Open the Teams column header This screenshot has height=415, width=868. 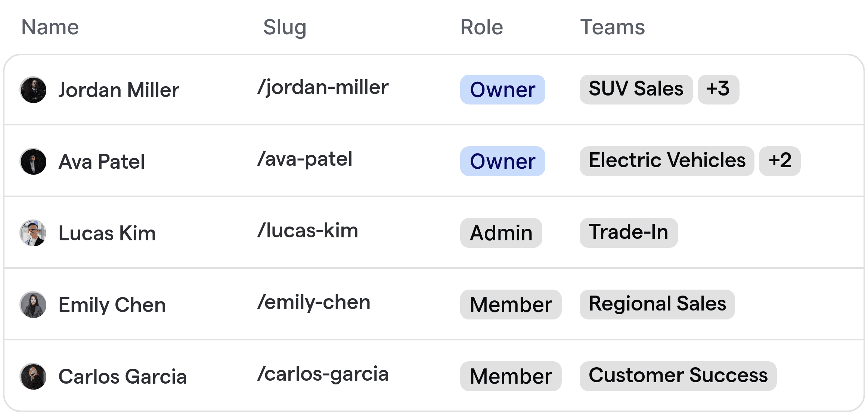[x=613, y=27]
